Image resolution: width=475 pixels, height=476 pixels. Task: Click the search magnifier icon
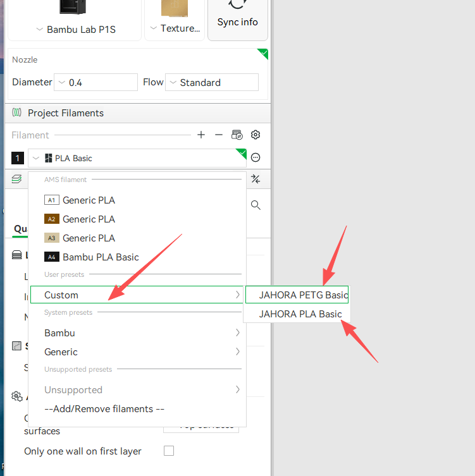256,205
